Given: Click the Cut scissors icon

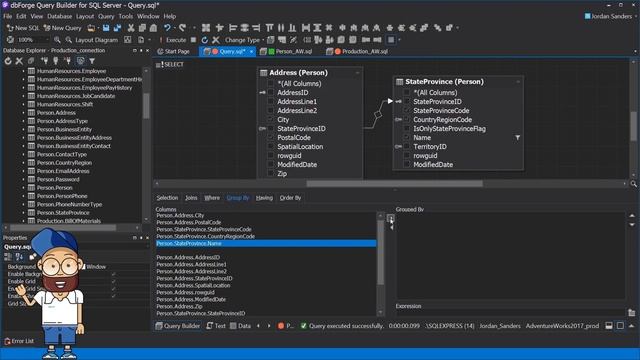Looking at the screenshot, I should coord(131,28).
